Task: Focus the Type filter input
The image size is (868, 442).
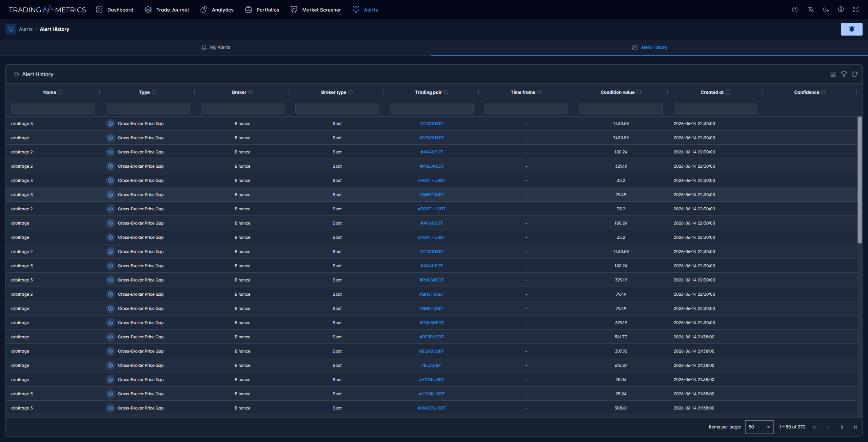Action: point(148,108)
